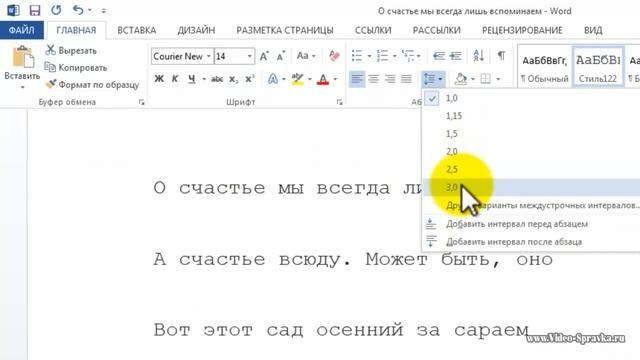The height and width of the screenshot is (360, 640).
Task: Click the numbered list icon
Action: [382, 56]
